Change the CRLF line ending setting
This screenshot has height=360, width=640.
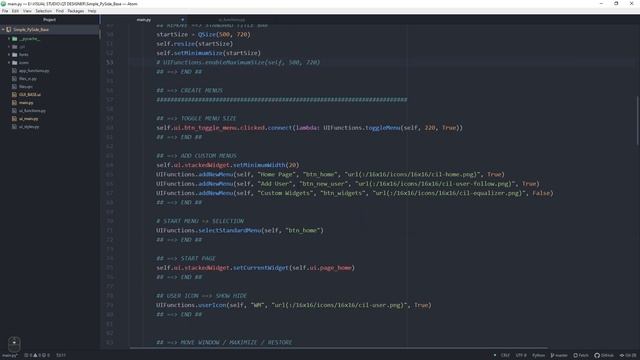[x=505, y=356]
